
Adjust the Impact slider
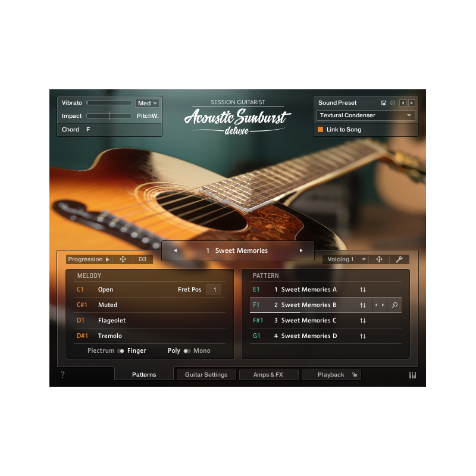[109, 115]
